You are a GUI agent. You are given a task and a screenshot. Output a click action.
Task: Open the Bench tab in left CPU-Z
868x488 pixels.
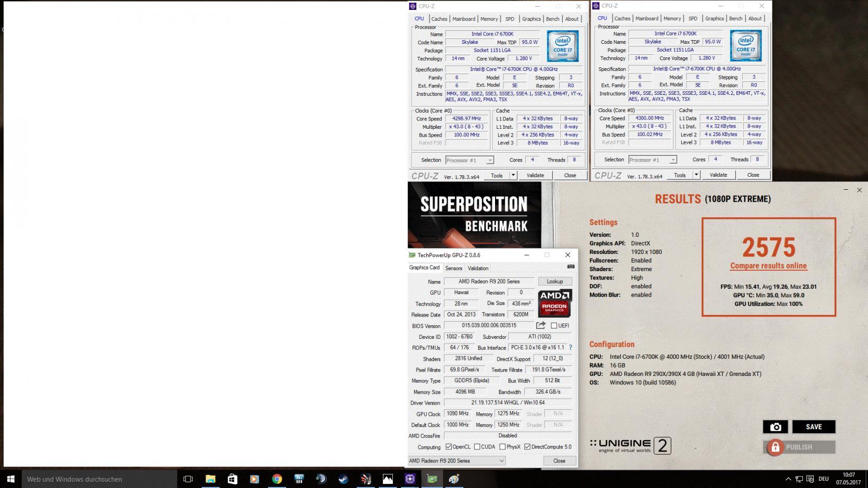click(x=552, y=19)
